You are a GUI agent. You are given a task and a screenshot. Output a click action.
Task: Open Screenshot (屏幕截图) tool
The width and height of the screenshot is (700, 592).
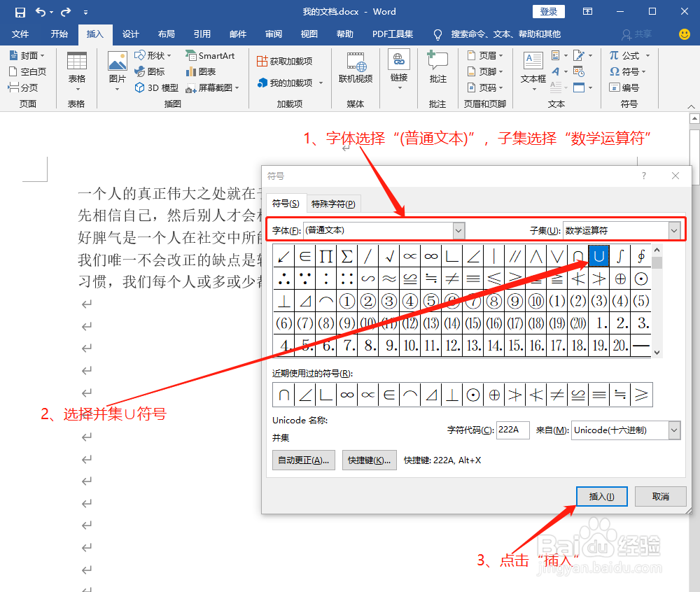[212, 88]
